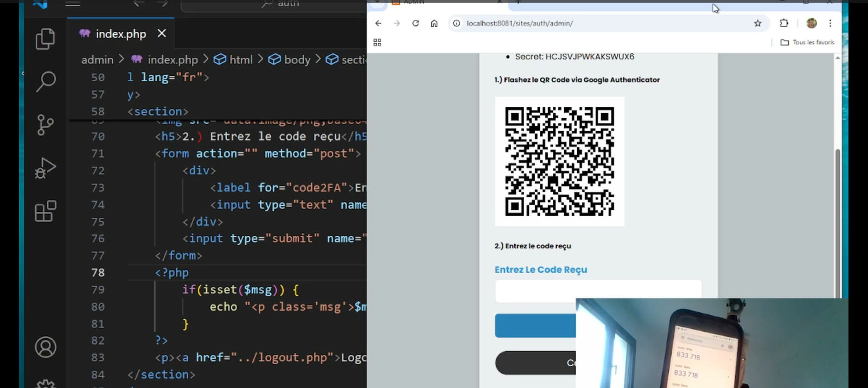View site information for localhost
Viewport: 868px width, 388px height.
click(457, 23)
